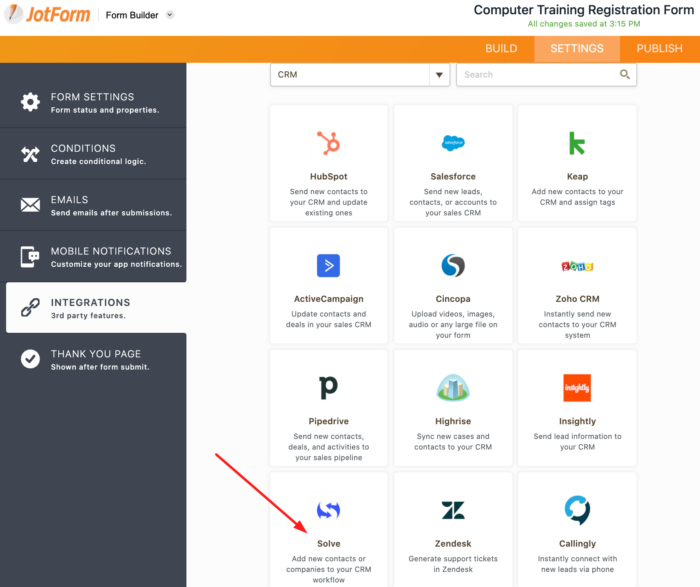The height and width of the screenshot is (587, 700).
Task: Open CONDITIONS in the sidebar
Action: click(x=93, y=154)
